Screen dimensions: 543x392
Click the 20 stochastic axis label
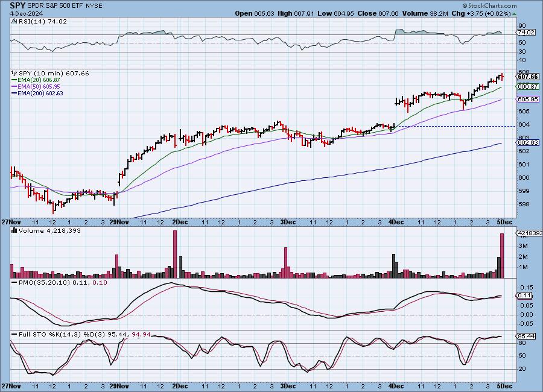pyautogui.click(x=522, y=369)
